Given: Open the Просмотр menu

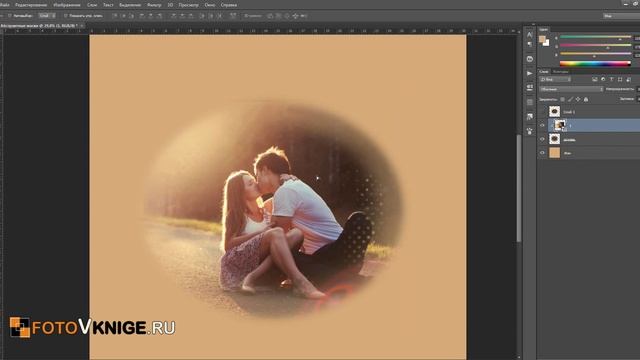Looking at the screenshot, I should pyautogui.click(x=189, y=5).
